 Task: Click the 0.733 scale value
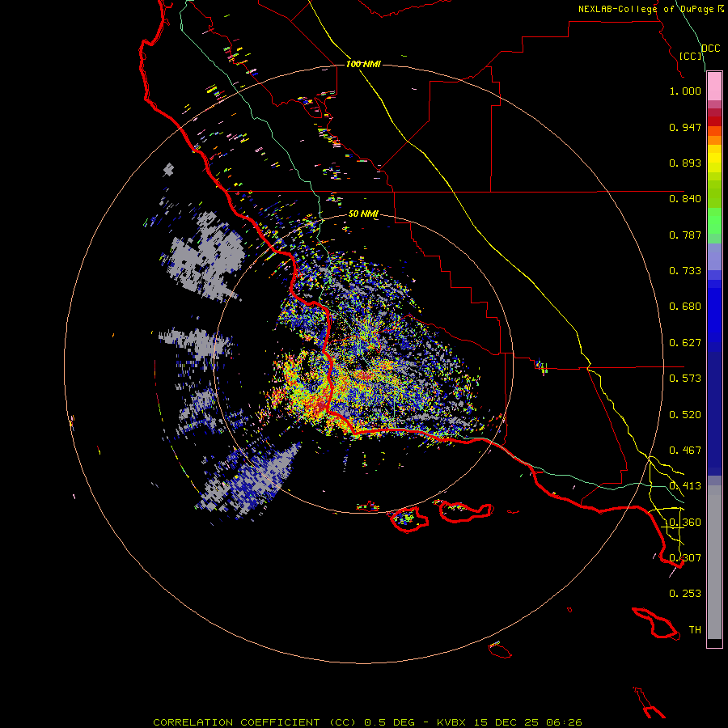click(685, 271)
